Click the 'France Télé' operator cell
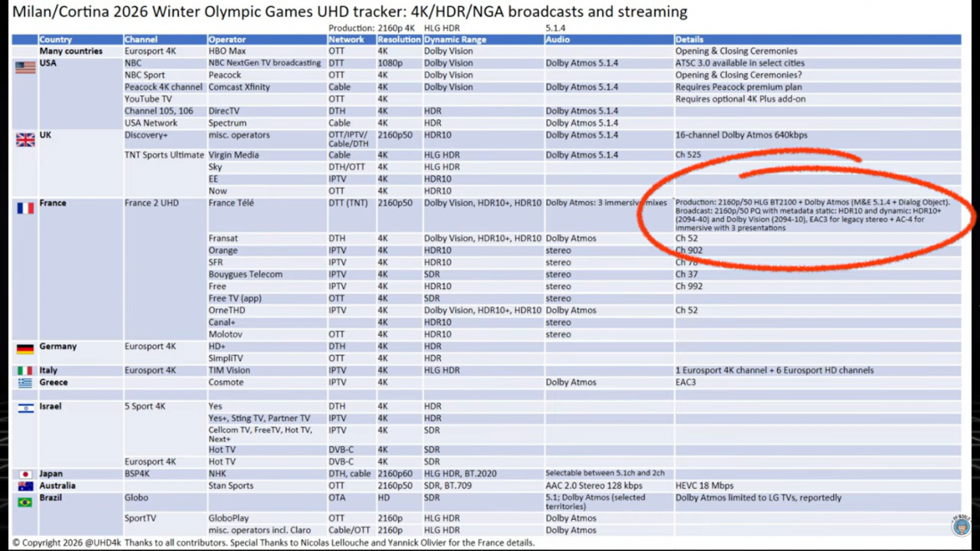The image size is (980, 551). (x=232, y=203)
